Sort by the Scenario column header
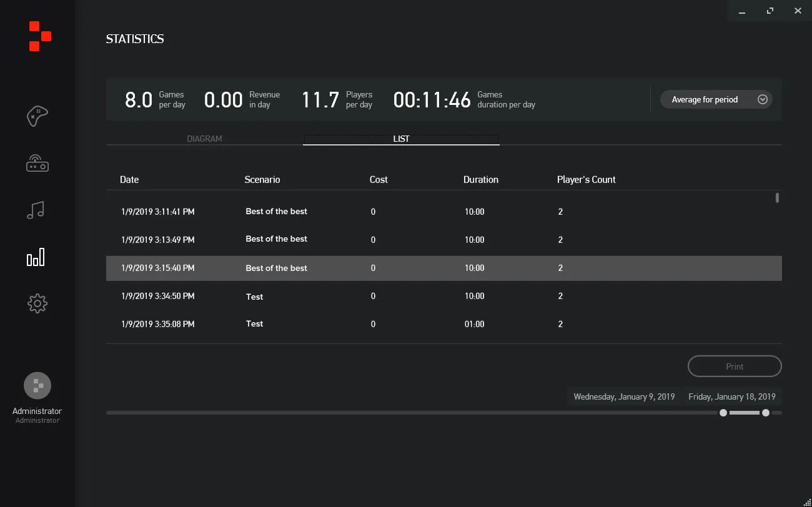This screenshot has height=507, width=812. coord(262,179)
